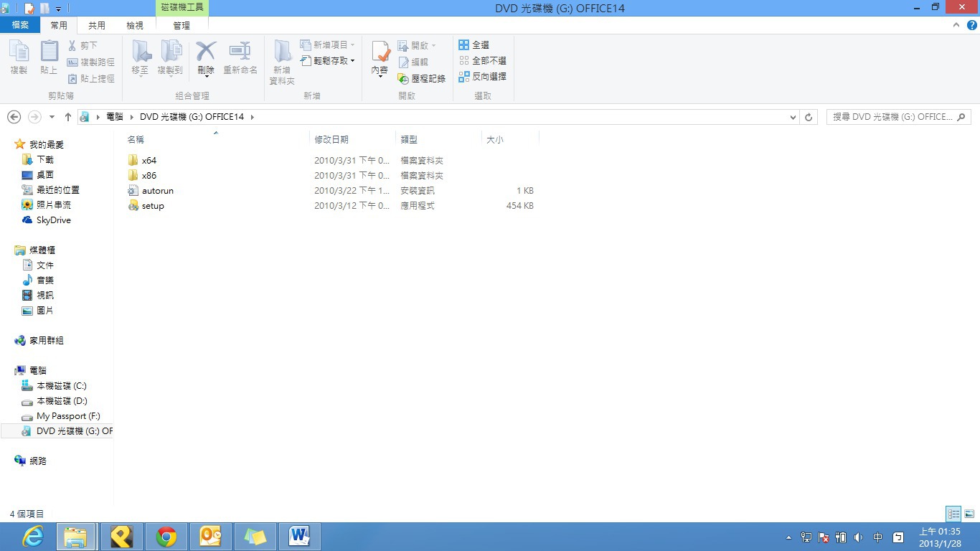Viewport: 980px width, 551px height.
Task: Click the Refresh button by address bar
Action: tap(809, 117)
